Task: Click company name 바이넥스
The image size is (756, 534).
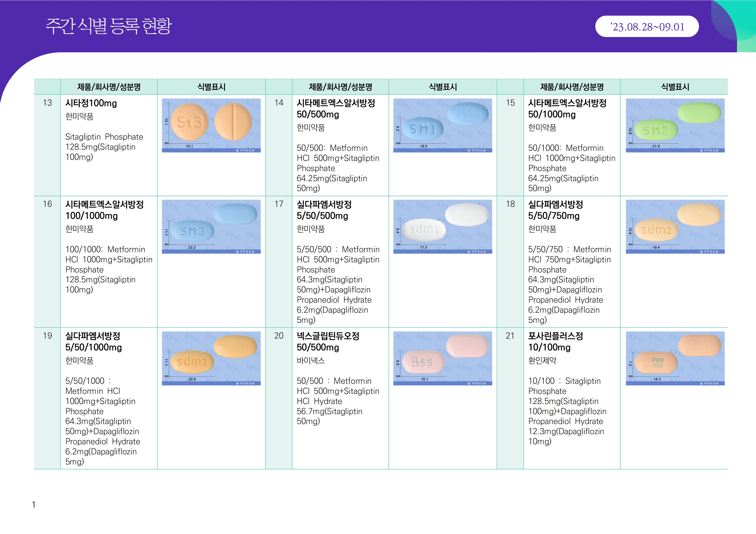Action: pyautogui.click(x=311, y=361)
